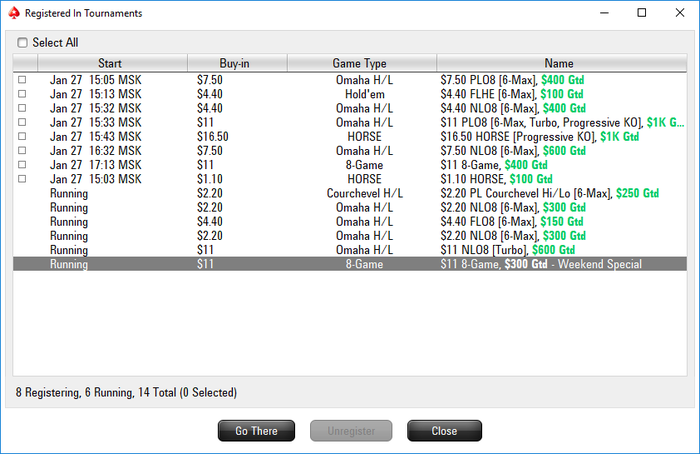This screenshot has width=700, height=454.
Task: Click the $16.50 buy-in cell
Action: (212, 137)
